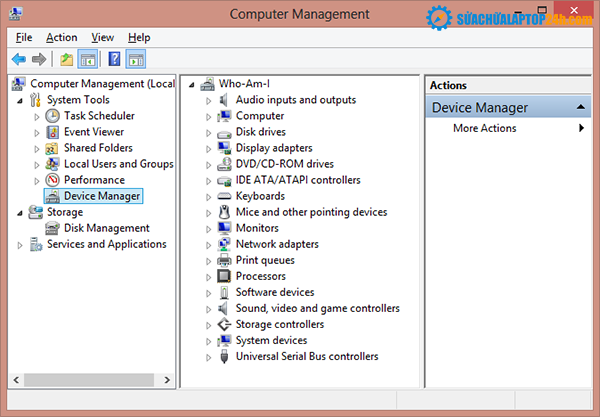Open the Action menu
This screenshot has width=600, height=417.
[61, 37]
